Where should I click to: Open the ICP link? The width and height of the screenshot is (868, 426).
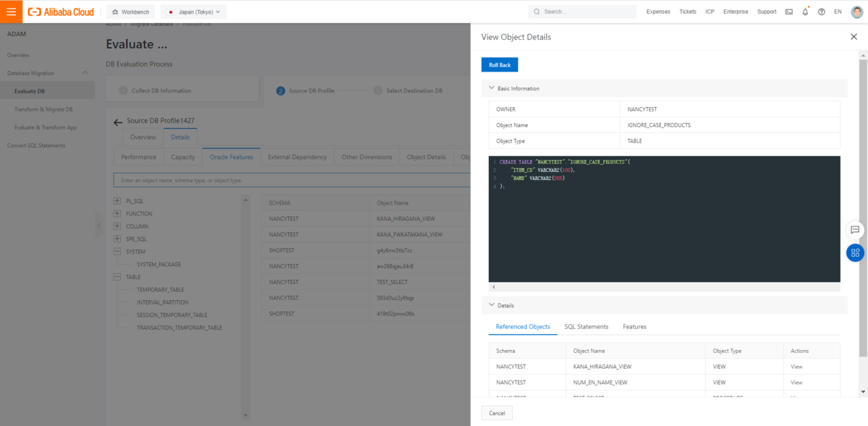click(x=710, y=12)
